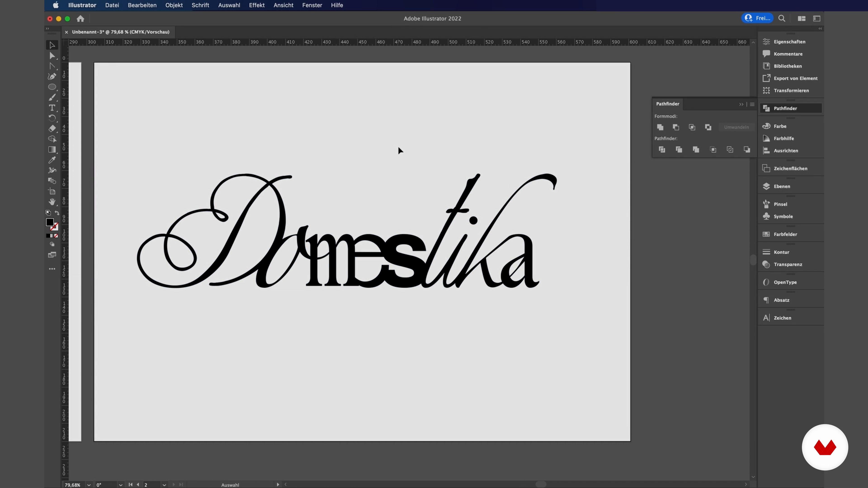Viewport: 868px width, 488px height.
Task: Select the Pen tool
Action: pyautogui.click(x=52, y=76)
